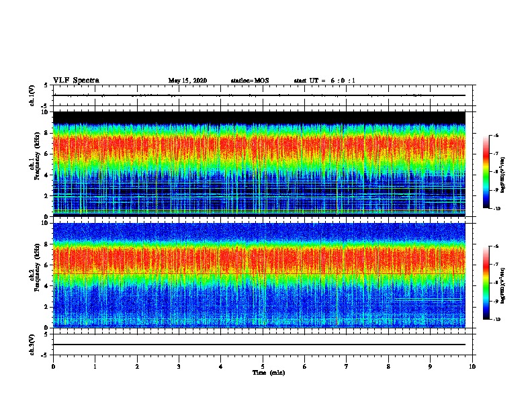Click the '-6' label on ch.1 colorbar
Image resolution: width=532 pixels, height=411 pixels.
[496, 136]
